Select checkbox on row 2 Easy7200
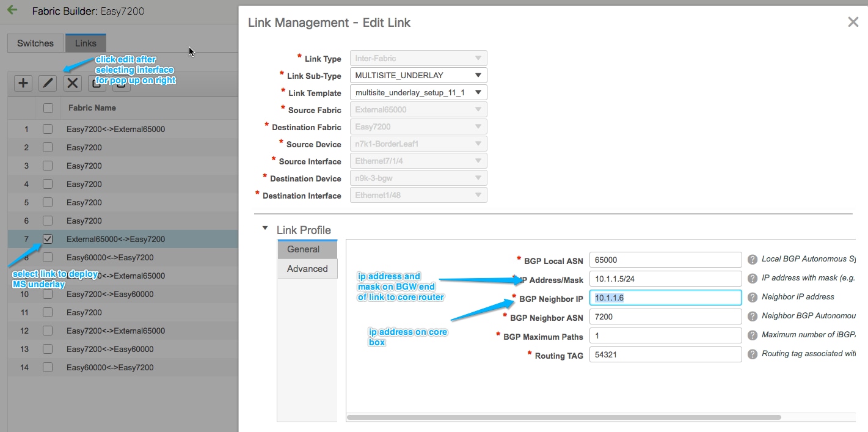The width and height of the screenshot is (868, 432). 48,147
